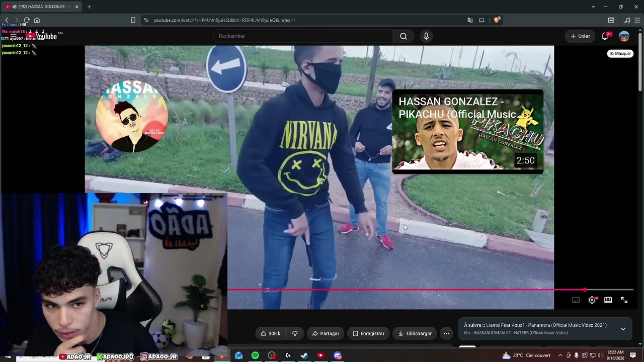Expand the À suivre playlist panel

tap(623, 329)
